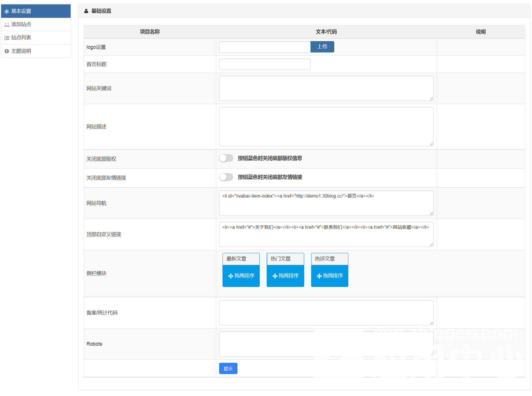Image resolution: width=532 pixels, height=396 pixels.
Task: Toggle the 关闭底部版权 switch
Action: tap(226, 158)
